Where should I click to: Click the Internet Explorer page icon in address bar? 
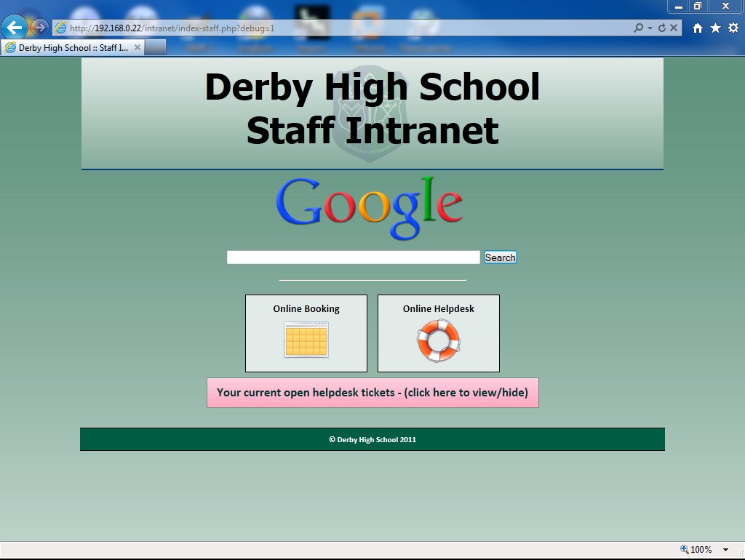click(61, 28)
